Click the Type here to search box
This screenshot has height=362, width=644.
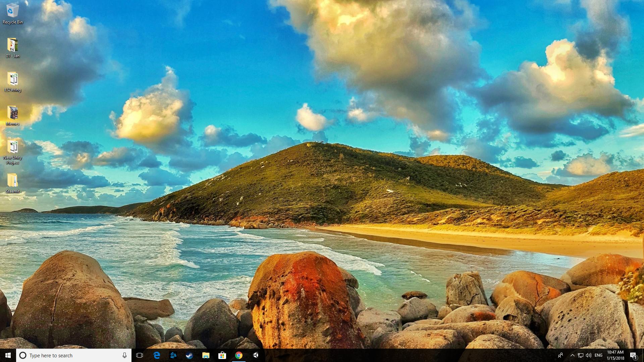(73, 355)
